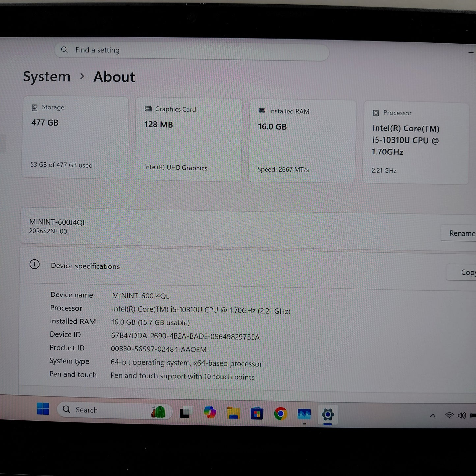Screen dimensions: 476x476
Task: Click the Storage icon on the Storage card
Action: (x=34, y=107)
